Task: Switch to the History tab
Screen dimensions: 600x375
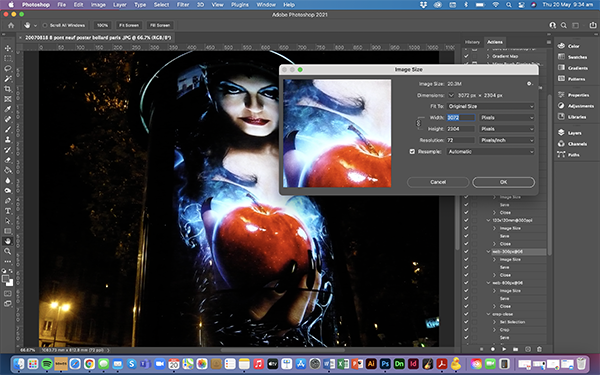Action: click(472, 42)
